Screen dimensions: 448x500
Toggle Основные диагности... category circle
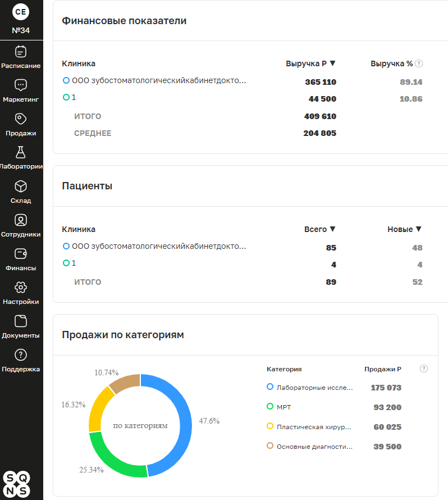point(270,446)
